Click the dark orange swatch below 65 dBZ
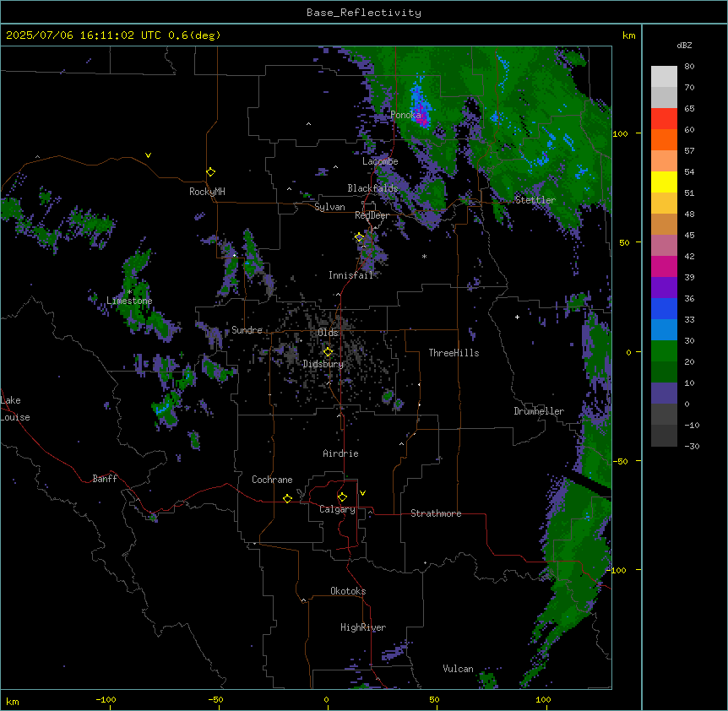The width and height of the screenshot is (728, 711). 664,140
